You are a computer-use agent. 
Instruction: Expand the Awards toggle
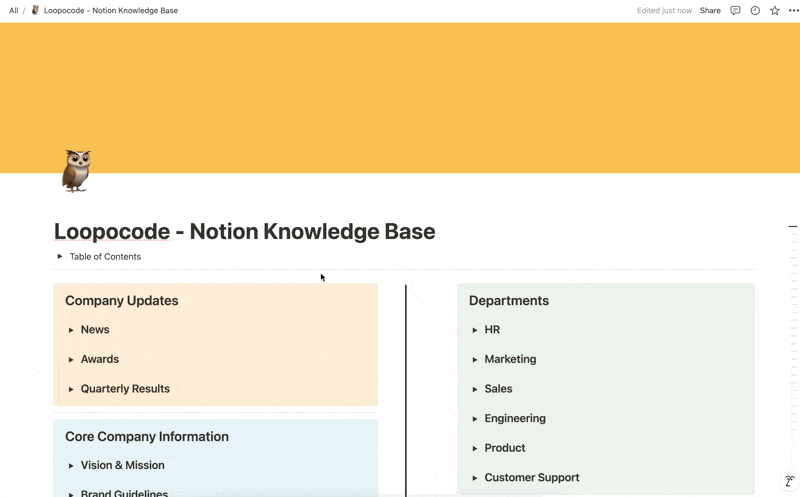(x=71, y=360)
